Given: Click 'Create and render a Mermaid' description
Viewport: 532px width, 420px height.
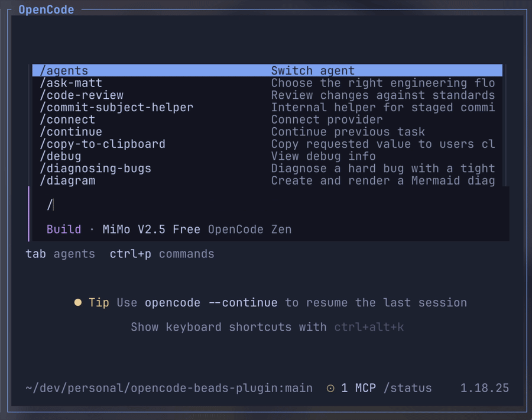Looking at the screenshot, I should click(382, 180).
